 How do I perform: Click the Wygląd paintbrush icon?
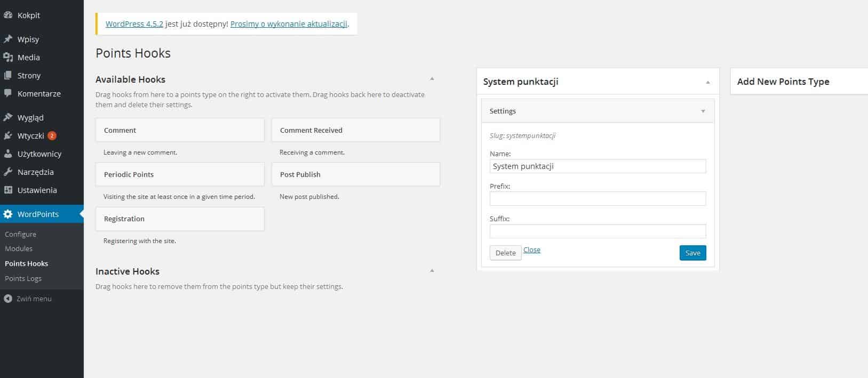pyautogui.click(x=8, y=118)
